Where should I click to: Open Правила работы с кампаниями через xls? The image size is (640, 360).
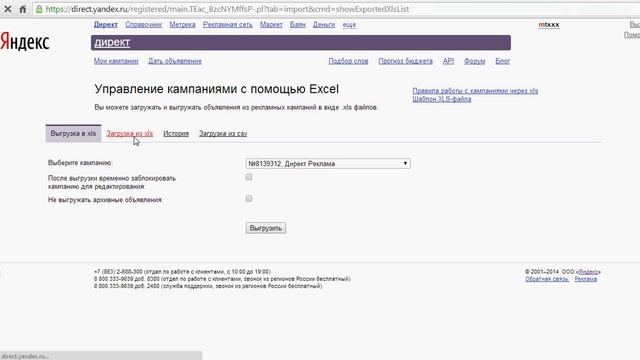tap(475, 91)
